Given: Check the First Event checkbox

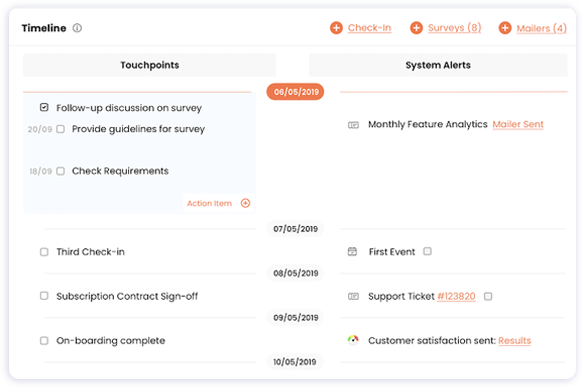Looking at the screenshot, I should 428,251.
